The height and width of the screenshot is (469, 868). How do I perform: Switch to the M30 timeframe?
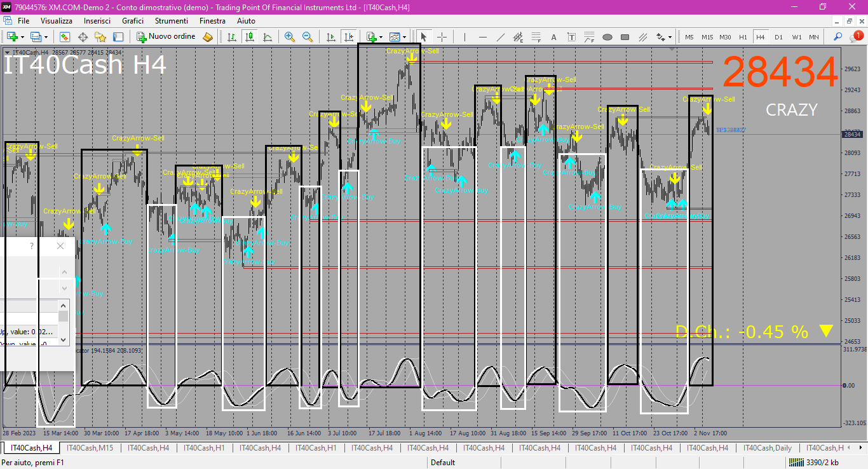[725, 37]
